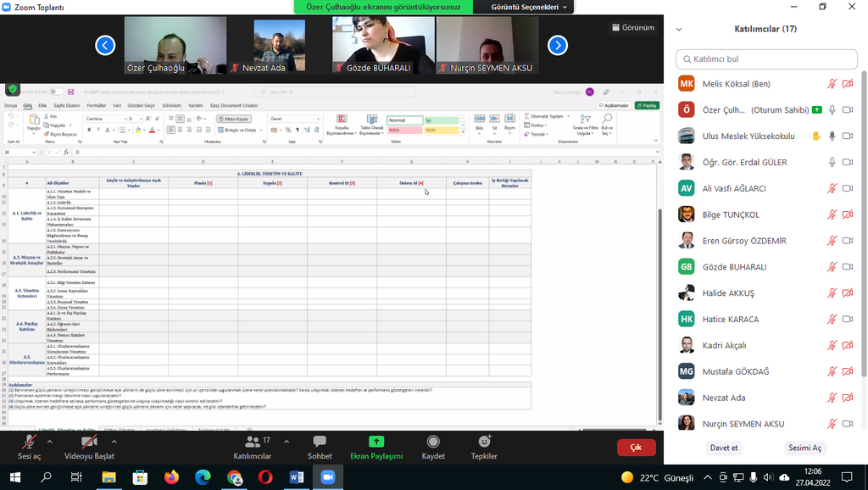Click the green Ekran Paylaşımı share icon
This screenshot has width=868, height=490.
point(376,442)
